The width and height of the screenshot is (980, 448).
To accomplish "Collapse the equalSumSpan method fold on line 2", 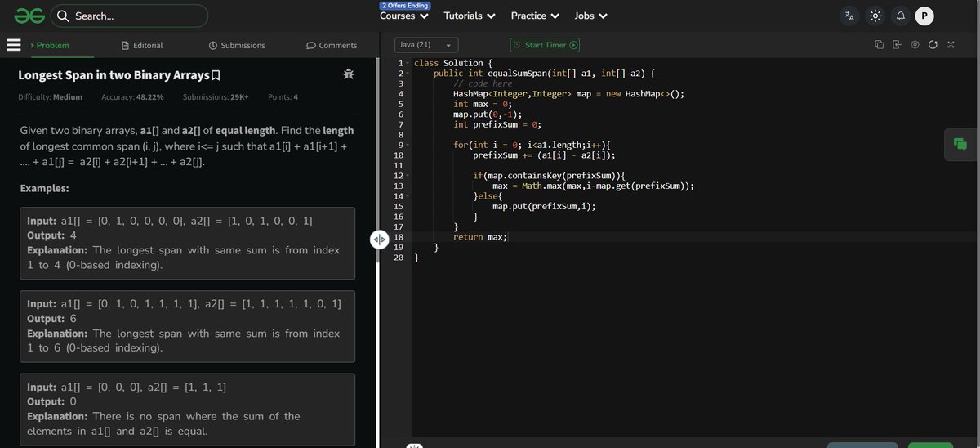I will [408, 74].
